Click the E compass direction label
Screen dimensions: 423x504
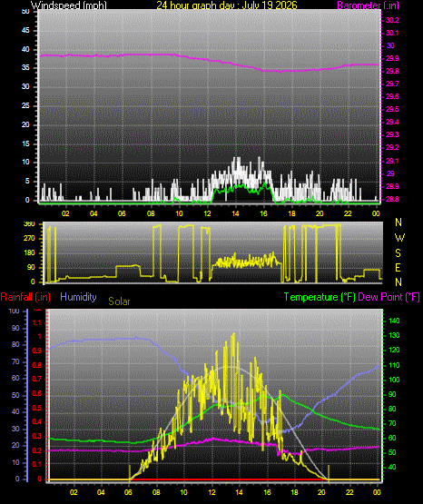(398, 267)
